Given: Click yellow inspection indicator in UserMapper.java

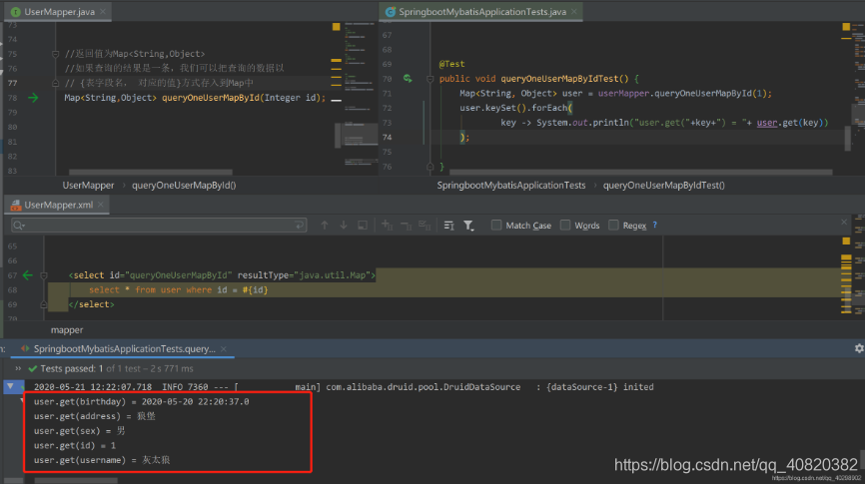Looking at the screenshot, I should click(x=336, y=27).
